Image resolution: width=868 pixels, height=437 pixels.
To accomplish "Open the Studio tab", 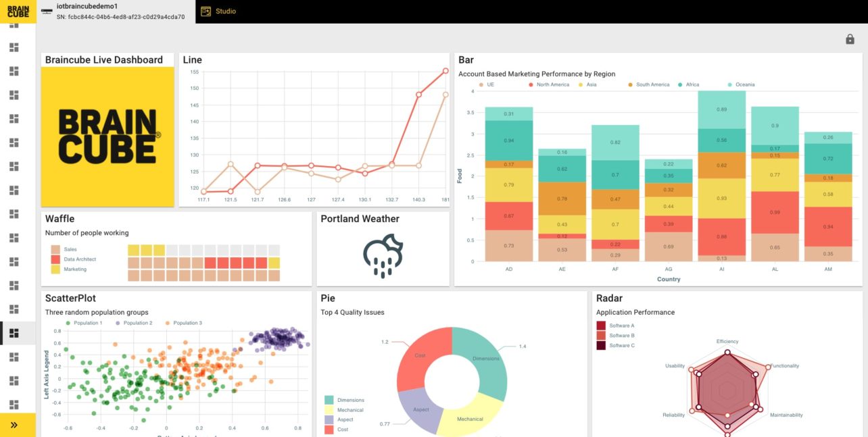I will click(x=226, y=11).
